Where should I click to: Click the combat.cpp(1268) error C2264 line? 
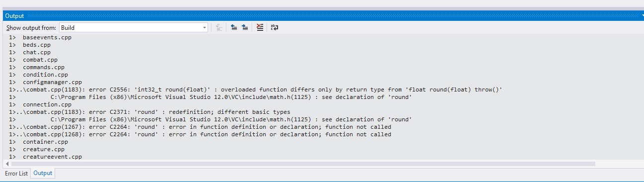pyautogui.click(x=200, y=134)
